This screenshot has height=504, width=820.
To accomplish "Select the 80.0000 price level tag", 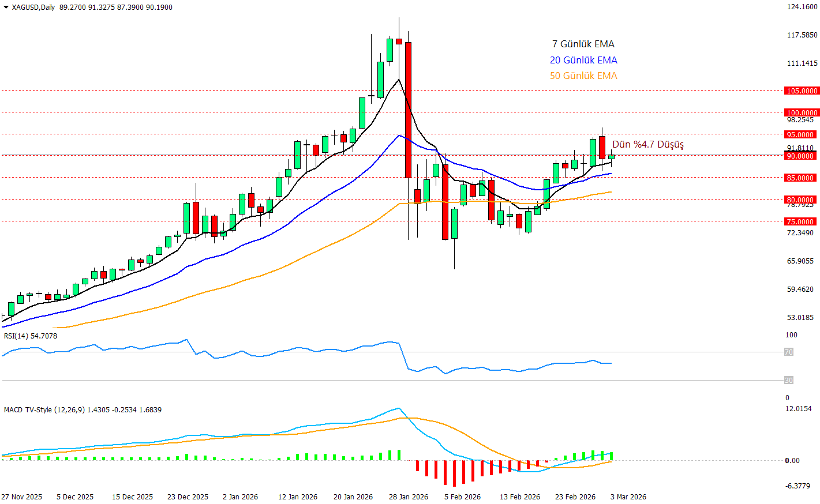I will pos(800,200).
